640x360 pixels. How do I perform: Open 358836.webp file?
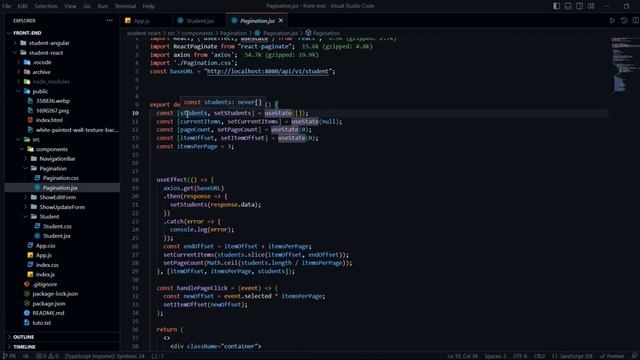click(x=53, y=101)
